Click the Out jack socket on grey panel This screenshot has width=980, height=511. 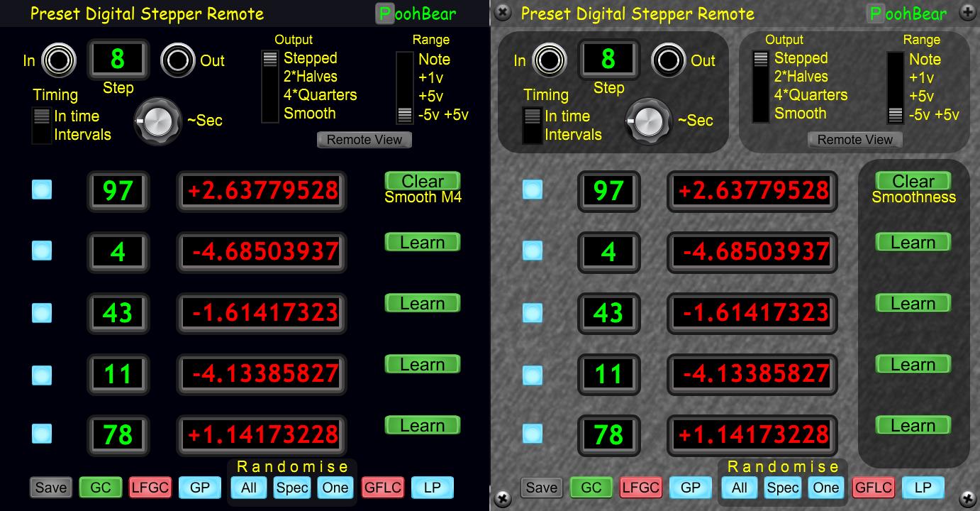pyautogui.click(x=668, y=60)
